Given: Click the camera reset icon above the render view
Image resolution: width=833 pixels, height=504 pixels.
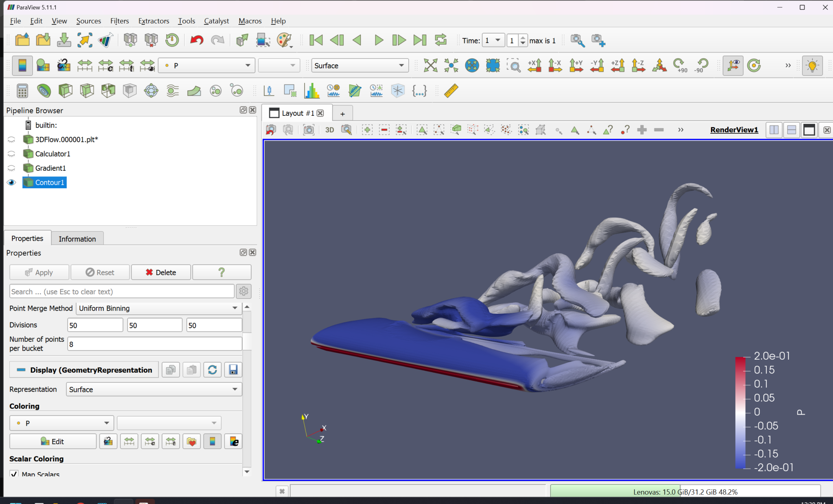Looking at the screenshot, I should [x=270, y=130].
